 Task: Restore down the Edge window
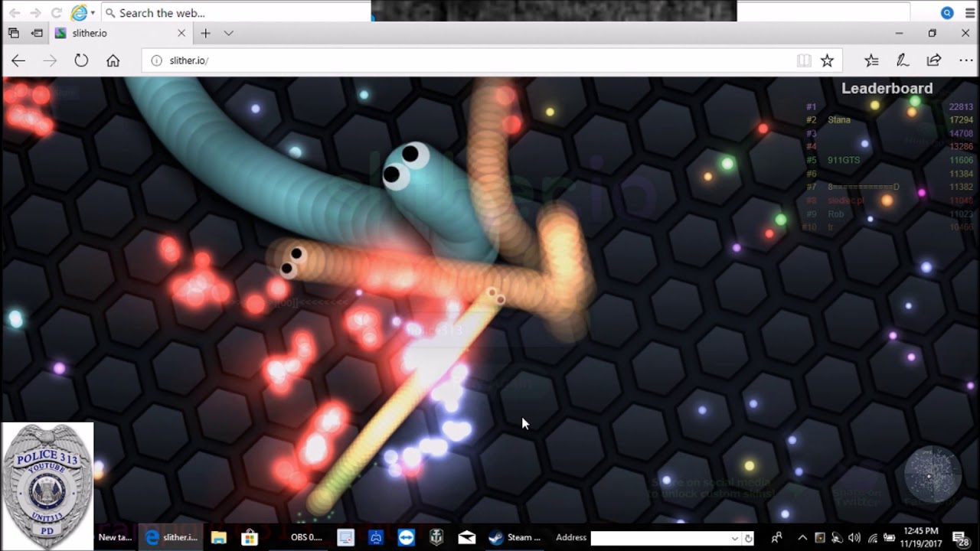932,33
